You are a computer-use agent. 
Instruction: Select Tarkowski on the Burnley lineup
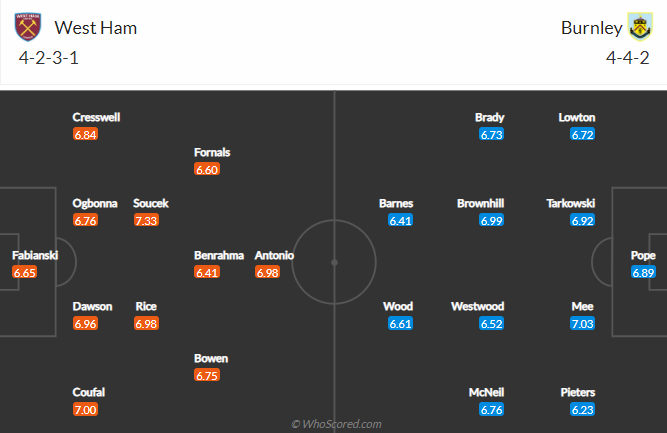(x=570, y=203)
